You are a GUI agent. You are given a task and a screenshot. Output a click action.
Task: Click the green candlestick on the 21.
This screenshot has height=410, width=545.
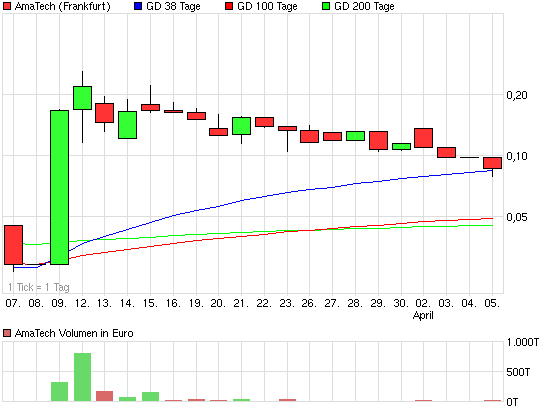242,126
